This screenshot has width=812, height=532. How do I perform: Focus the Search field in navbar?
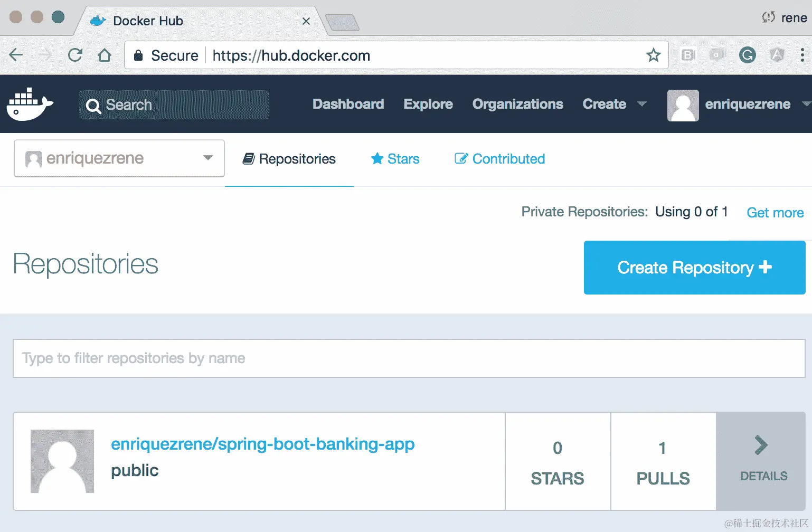(174, 104)
